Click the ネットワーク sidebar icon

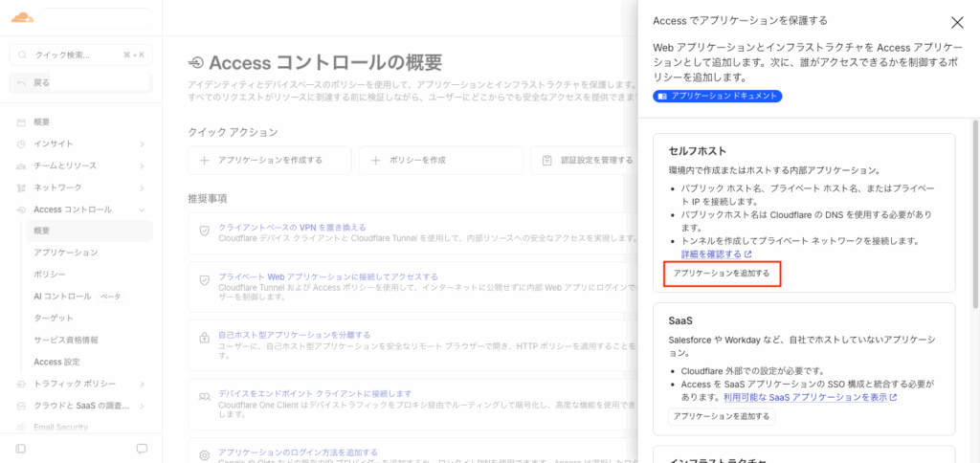click(x=21, y=187)
